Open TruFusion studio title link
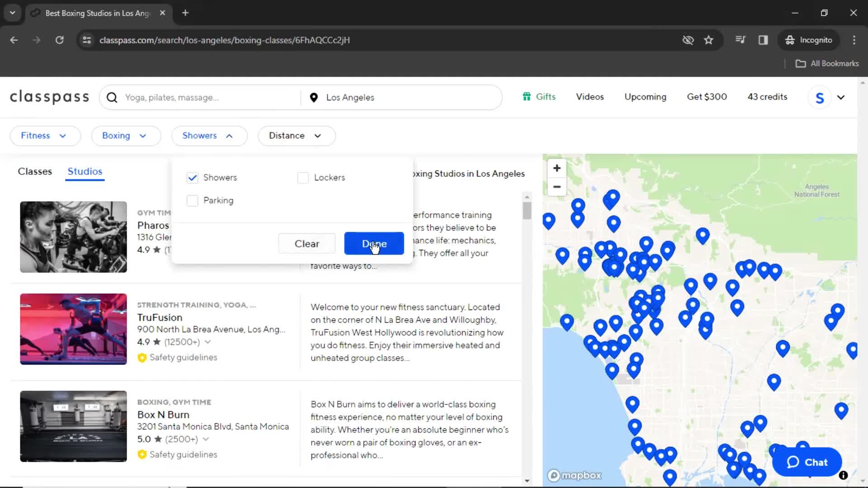The width and height of the screenshot is (868, 488). click(x=160, y=318)
